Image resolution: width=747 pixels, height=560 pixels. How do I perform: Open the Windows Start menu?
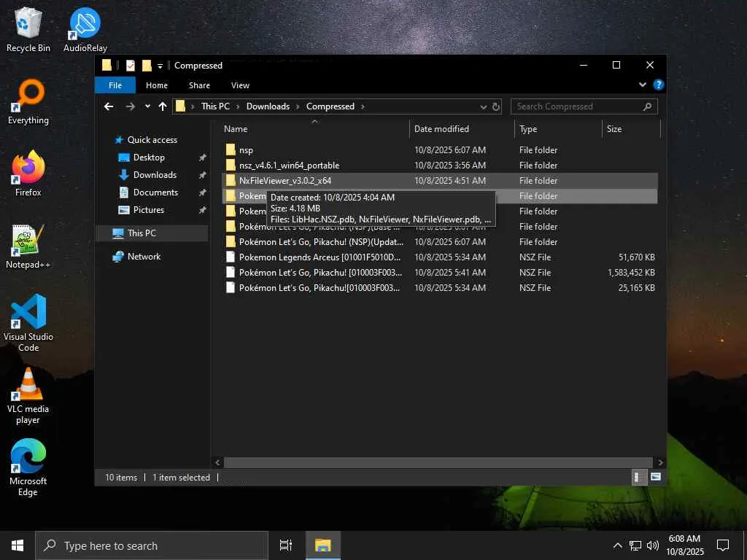[x=18, y=545]
